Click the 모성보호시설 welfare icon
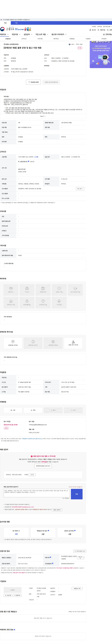Image resolution: width=112 pixels, height=644 pixels. tap(43, 302)
